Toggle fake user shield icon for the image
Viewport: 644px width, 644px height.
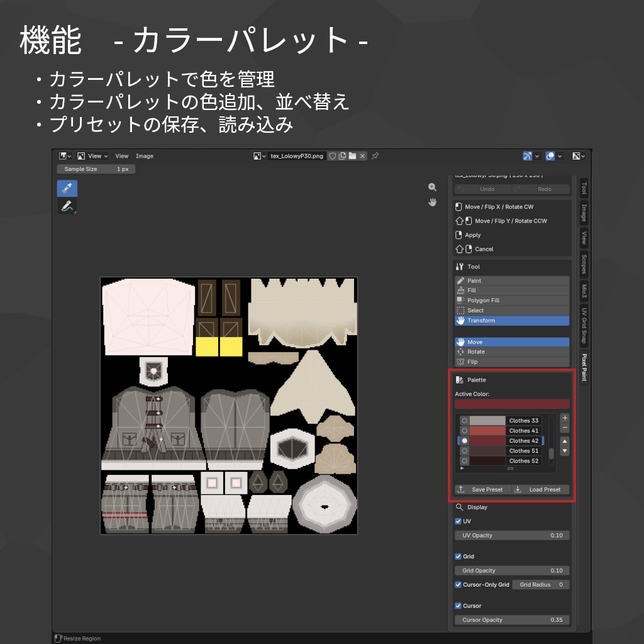pyautogui.click(x=332, y=156)
